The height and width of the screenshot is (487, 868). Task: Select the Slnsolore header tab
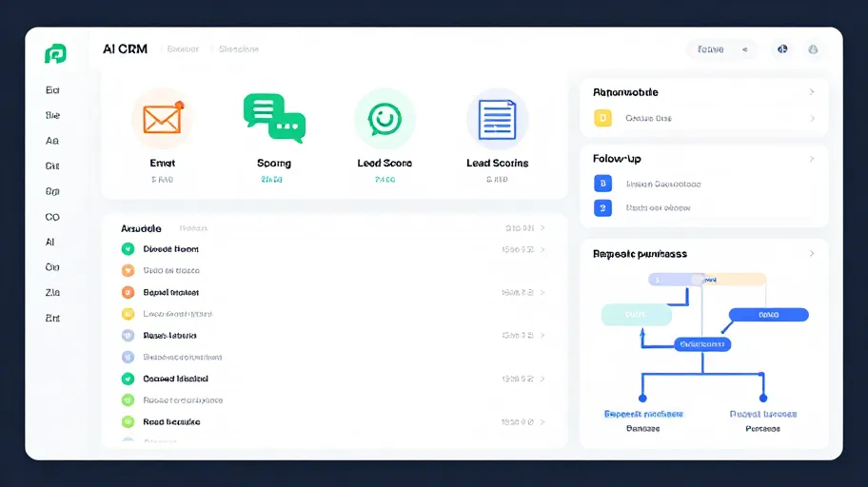(x=239, y=49)
